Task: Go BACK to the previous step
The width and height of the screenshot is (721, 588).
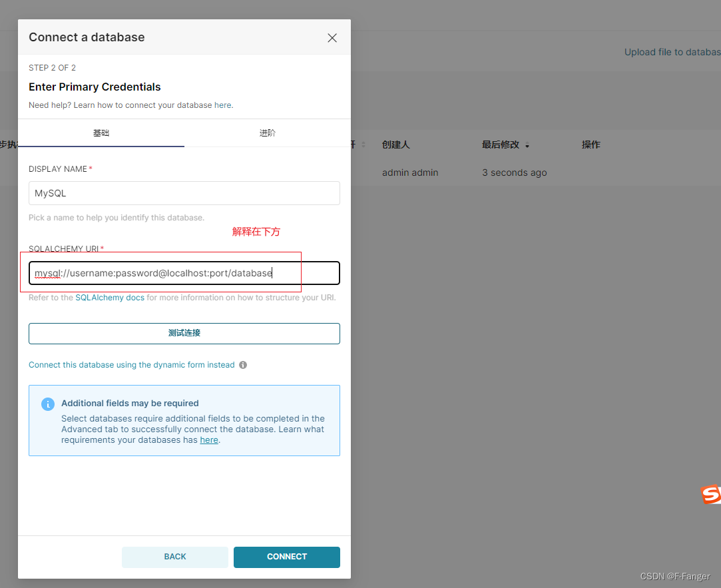Action: [174, 557]
